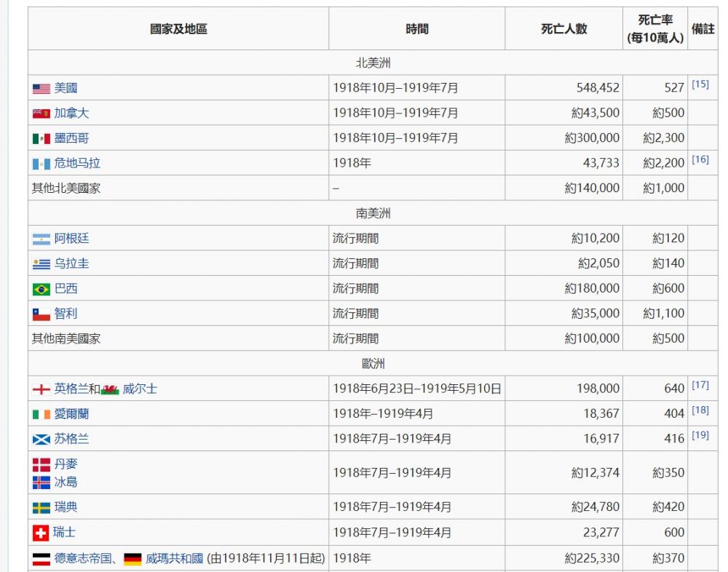Follow the 乌拉圭 link

[x=71, y=263]
